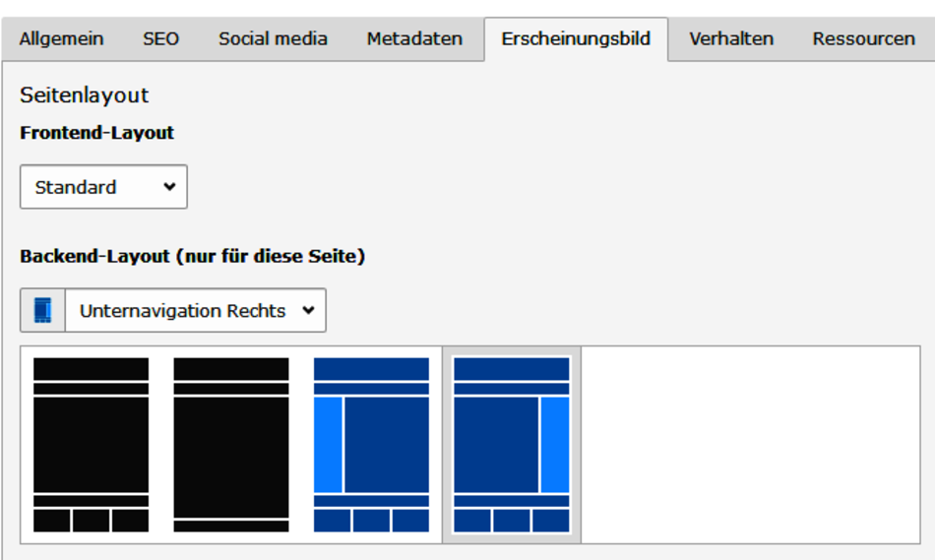Open the Metadaten tab

pos(414,39)
